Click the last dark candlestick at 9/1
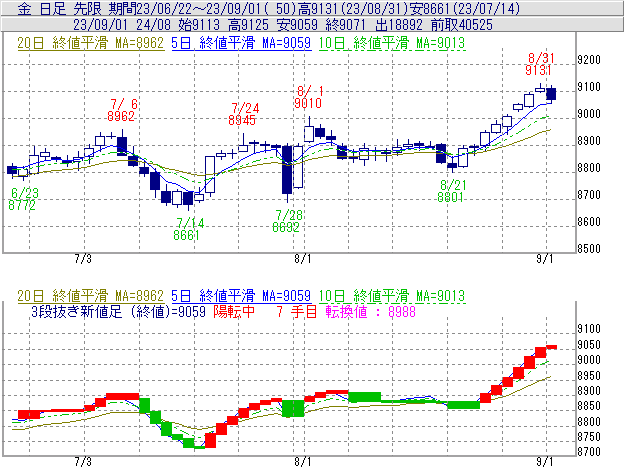This screenshot has width=624, height=475. [551, 94]
